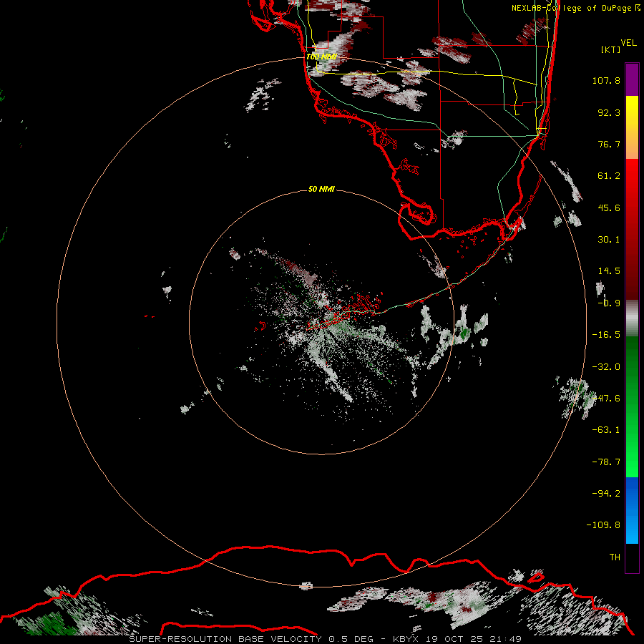Click the [KT] units label
644x644 pixels.
tap(611, 49)
